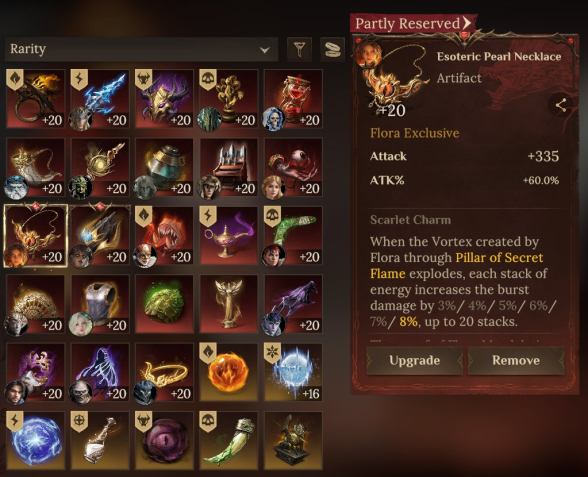Select the red hourglass artifact
This screenshot has width=588, height=477.
click(x=293, y=99)
